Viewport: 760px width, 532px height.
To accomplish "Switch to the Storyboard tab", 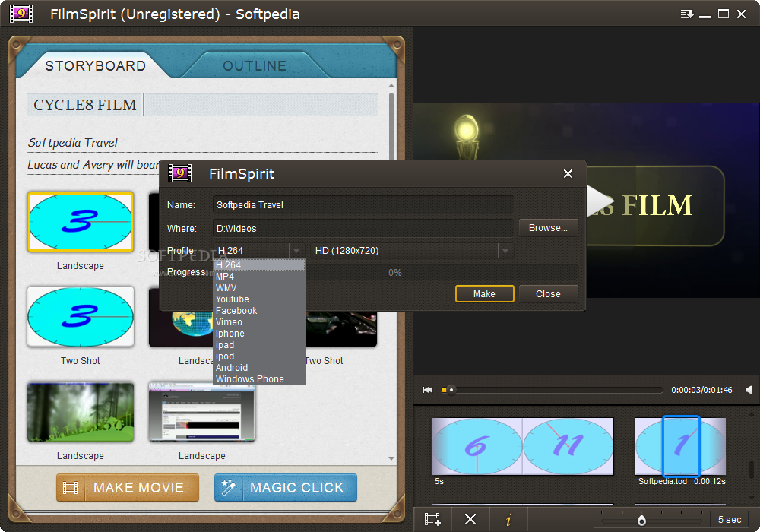I will pos(96,66).
